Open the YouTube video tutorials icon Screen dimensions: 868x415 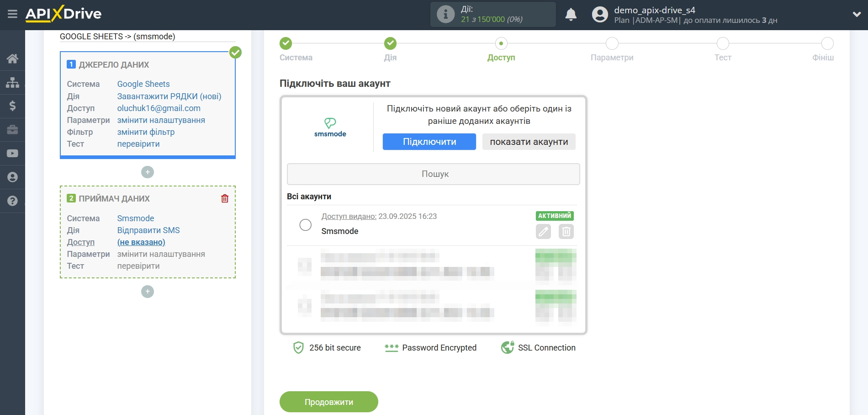coord(12,154)
